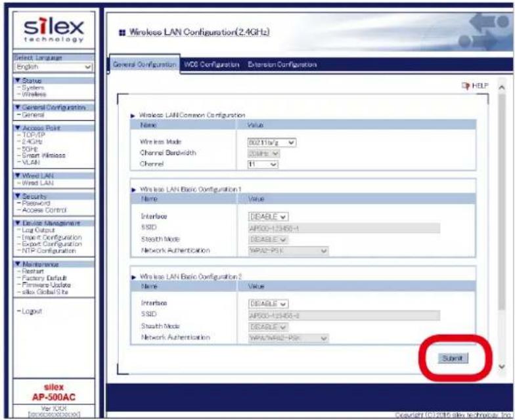The height and width of the screenshot is (420, 515).
Task: Collapse the Wired LAN section header
Action: click(x=54, y=176)
